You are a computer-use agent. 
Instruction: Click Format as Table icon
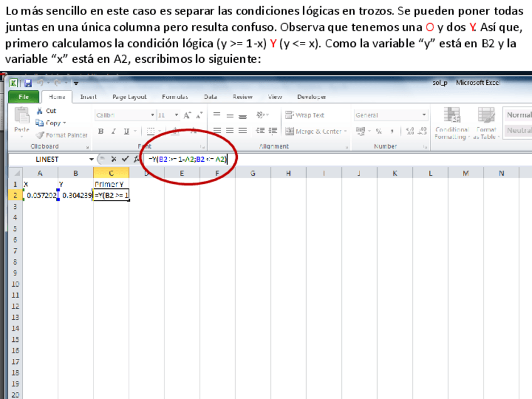coord(486,123)
